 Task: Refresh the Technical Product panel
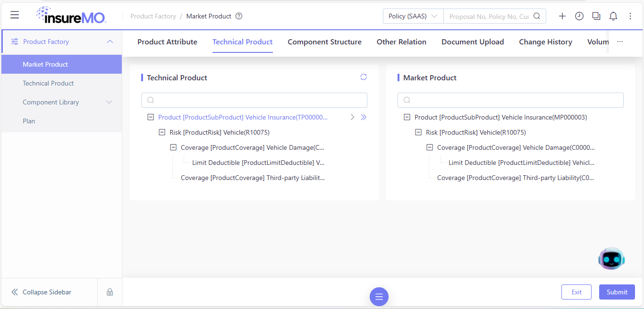pyautogui.click(x=364, y=77)
